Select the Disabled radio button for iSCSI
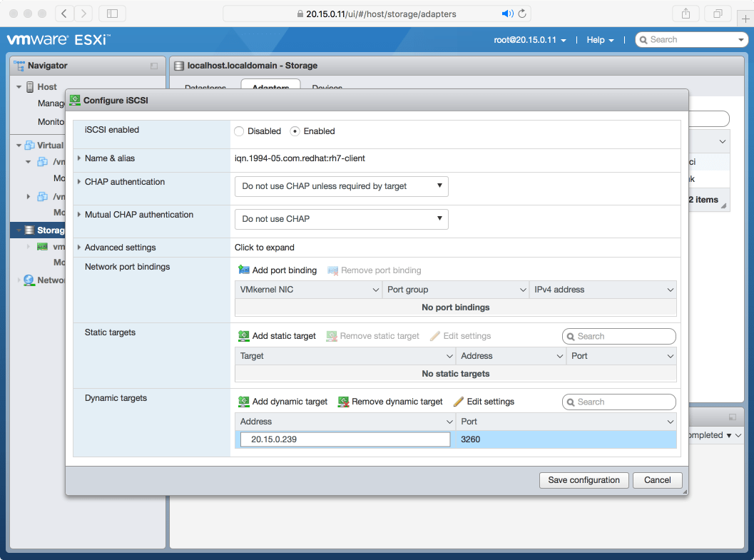The image size is (754, 560). (239, 131)
